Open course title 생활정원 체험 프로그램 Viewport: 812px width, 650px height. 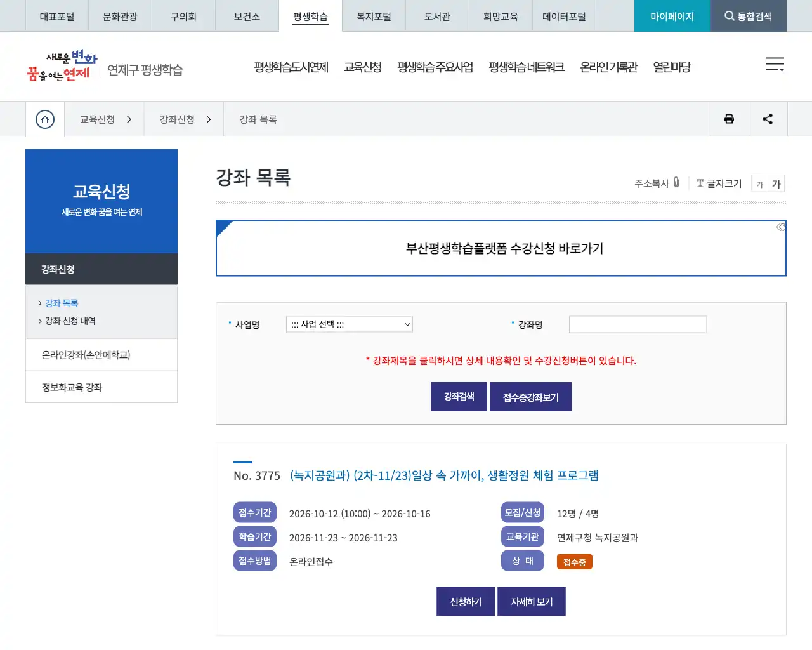click(x=444, y=475)
